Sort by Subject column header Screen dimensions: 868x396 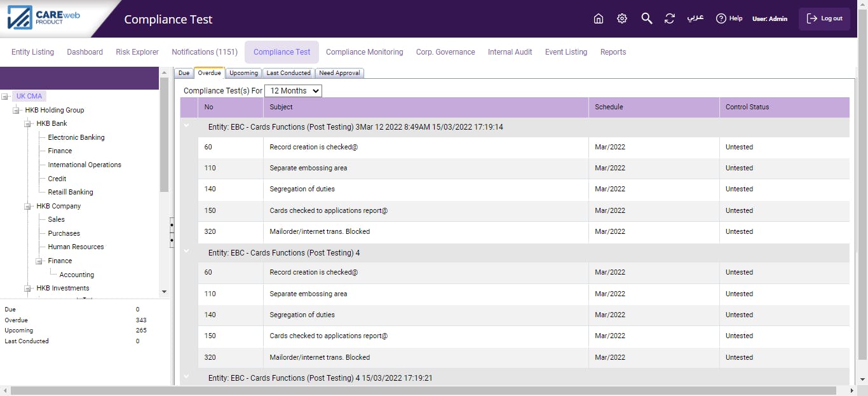coord(426,107)
